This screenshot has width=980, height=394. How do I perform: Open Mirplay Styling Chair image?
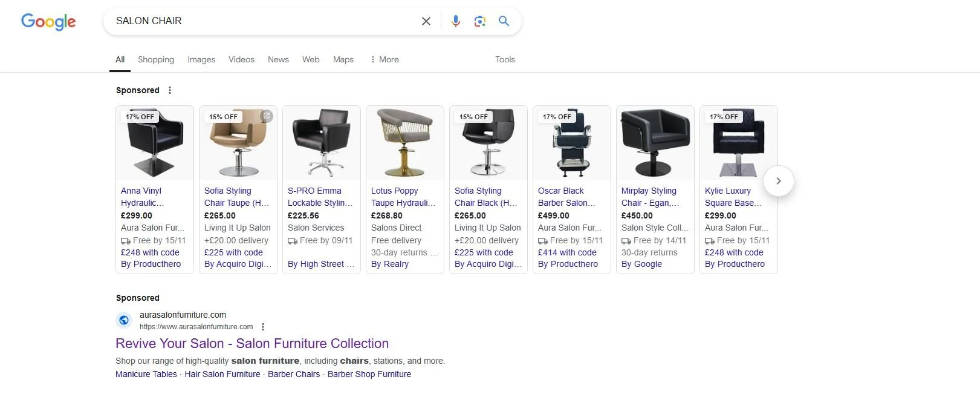point(655,143)
